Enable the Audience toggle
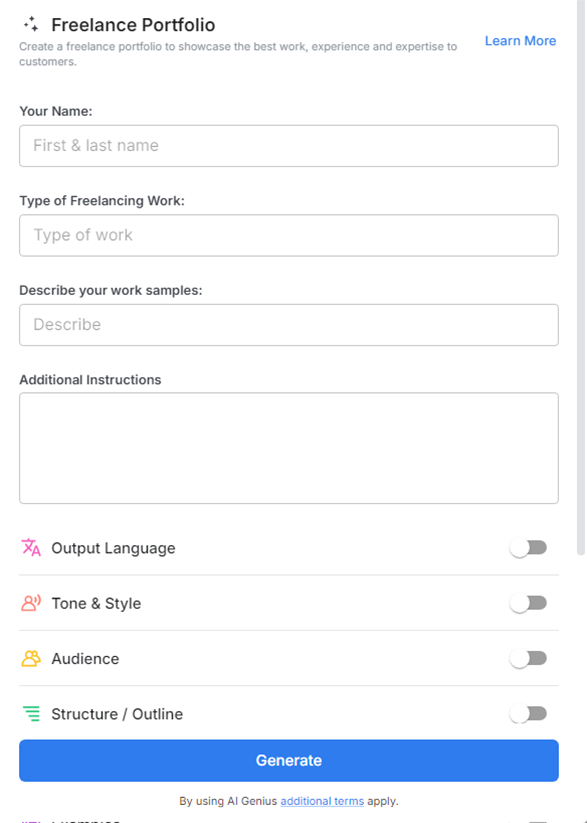 click(x=528, y=658)
